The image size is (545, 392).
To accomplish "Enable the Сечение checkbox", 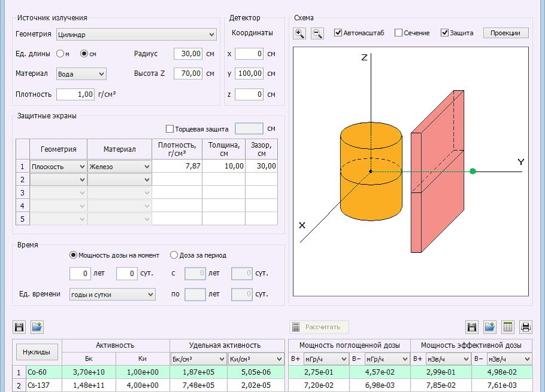I will (x=399, y=33).
